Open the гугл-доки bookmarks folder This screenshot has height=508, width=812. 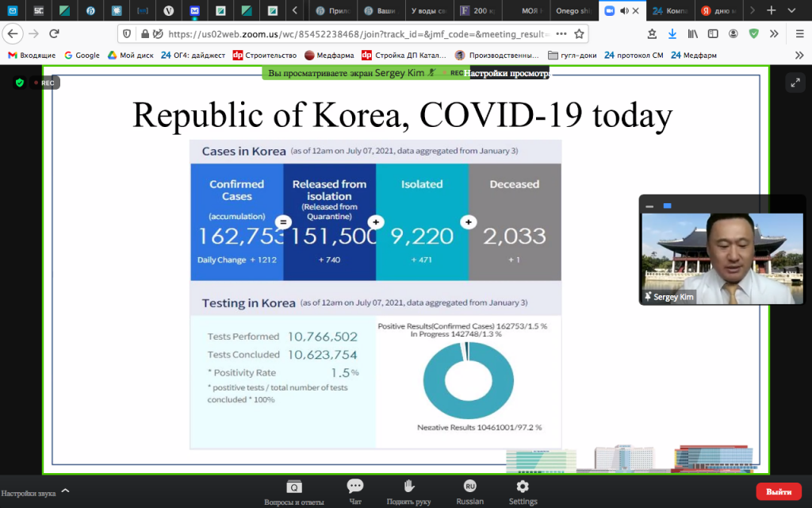(573, 55)
